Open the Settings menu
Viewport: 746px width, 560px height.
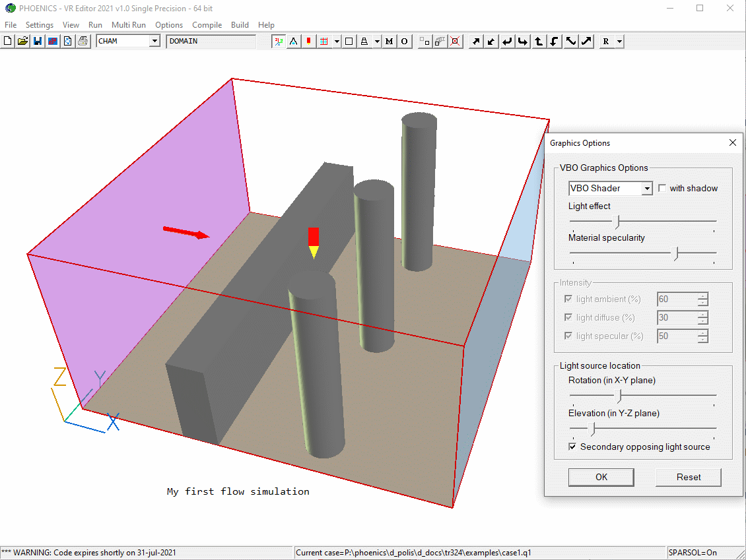pyautogui.click(x=40, y=25)
